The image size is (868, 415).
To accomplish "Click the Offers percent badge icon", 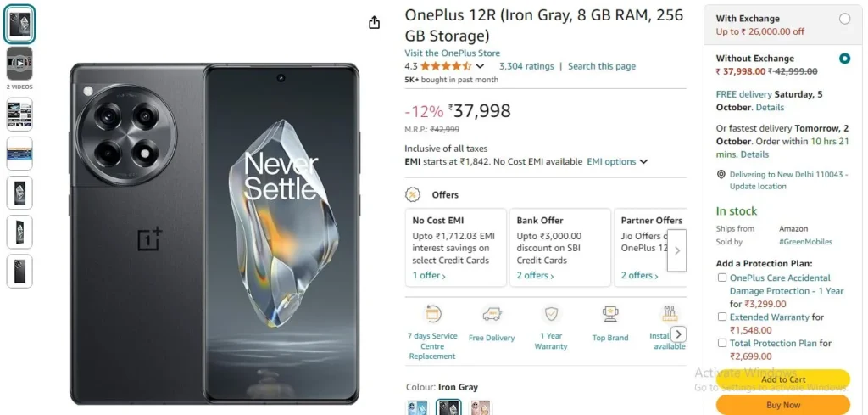I will tap(413, 194).
